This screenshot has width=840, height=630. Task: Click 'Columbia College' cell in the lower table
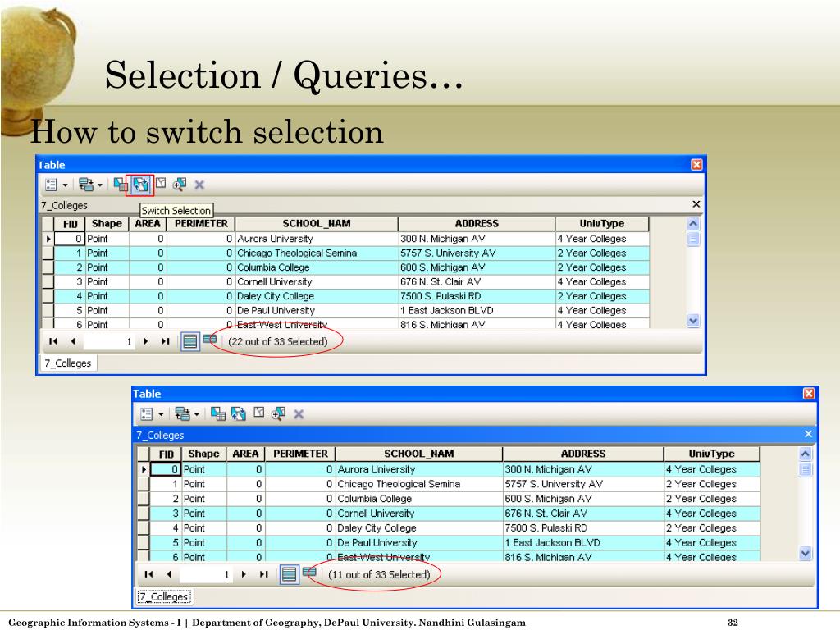(x=419, y=499)
